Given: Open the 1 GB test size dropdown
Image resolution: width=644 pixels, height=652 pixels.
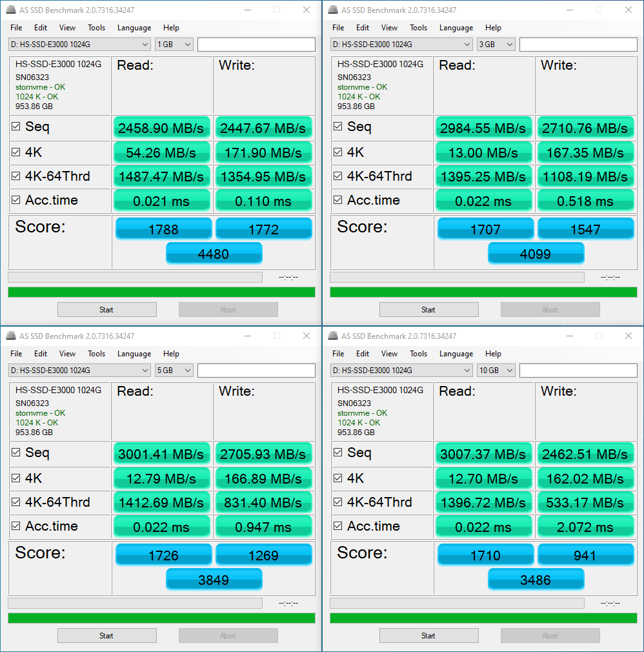Looking at the screenshot, I should point(174,45).
